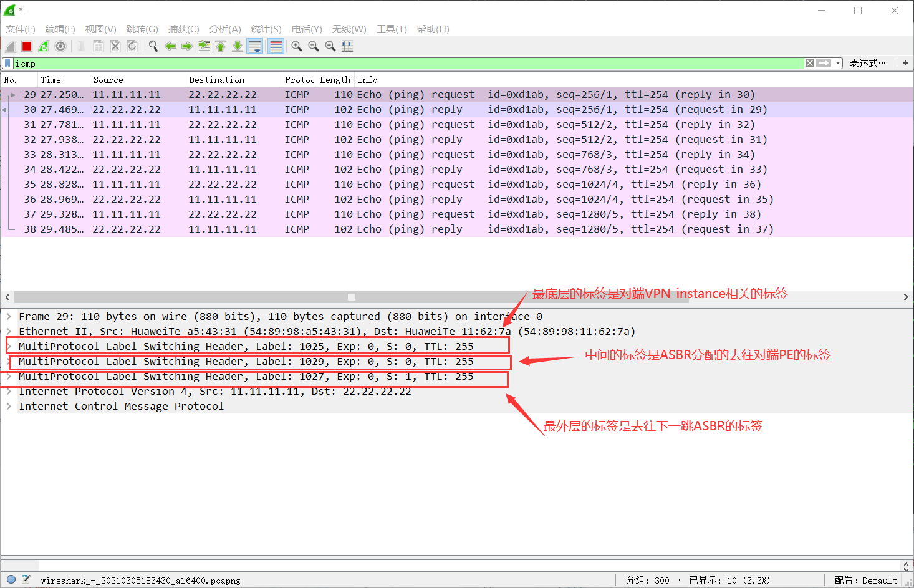Open the 帮助(H) menu
Screen dimensions: 914x588
(x=433, y=29)
